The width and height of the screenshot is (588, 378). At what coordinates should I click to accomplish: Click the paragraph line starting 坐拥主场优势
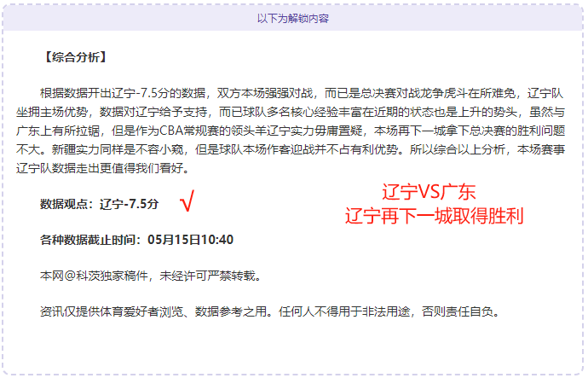click(x=291, y=112)
